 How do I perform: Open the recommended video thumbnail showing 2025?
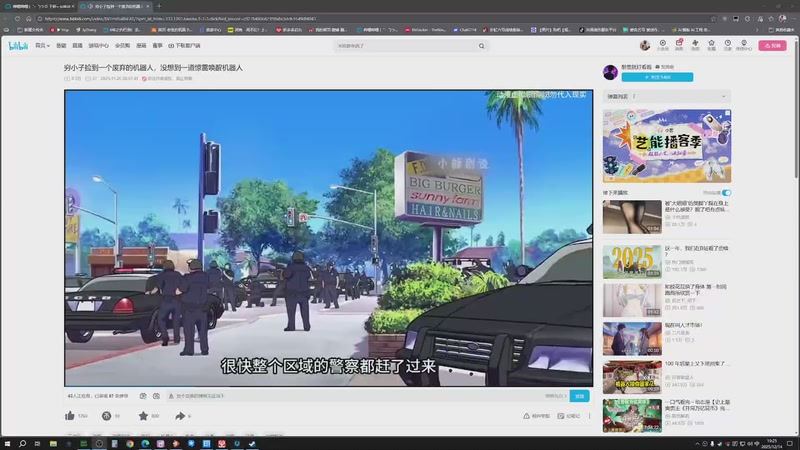pyautogui.click(x=632, y=262)
